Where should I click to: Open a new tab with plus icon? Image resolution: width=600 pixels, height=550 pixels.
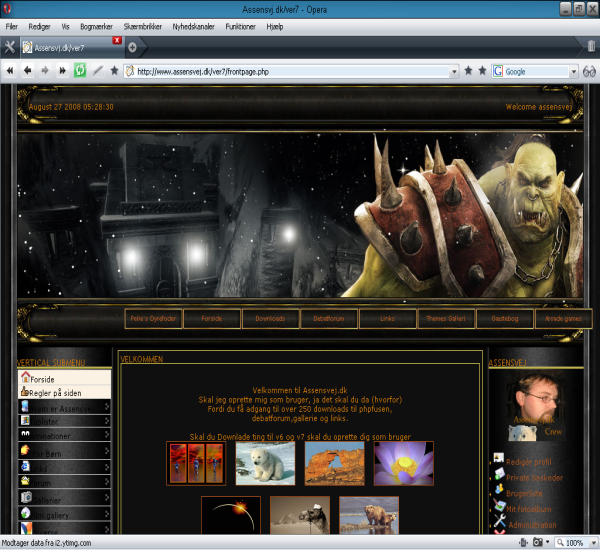click(x=132, y=47)
